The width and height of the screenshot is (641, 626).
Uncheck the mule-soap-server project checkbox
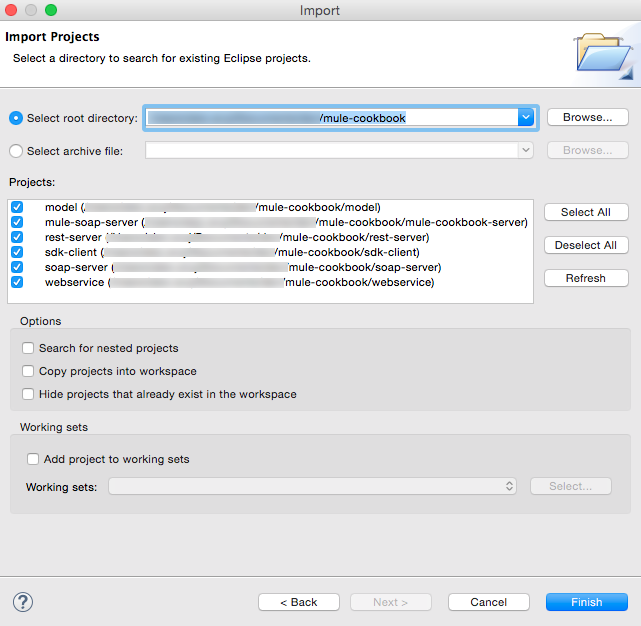17,222
